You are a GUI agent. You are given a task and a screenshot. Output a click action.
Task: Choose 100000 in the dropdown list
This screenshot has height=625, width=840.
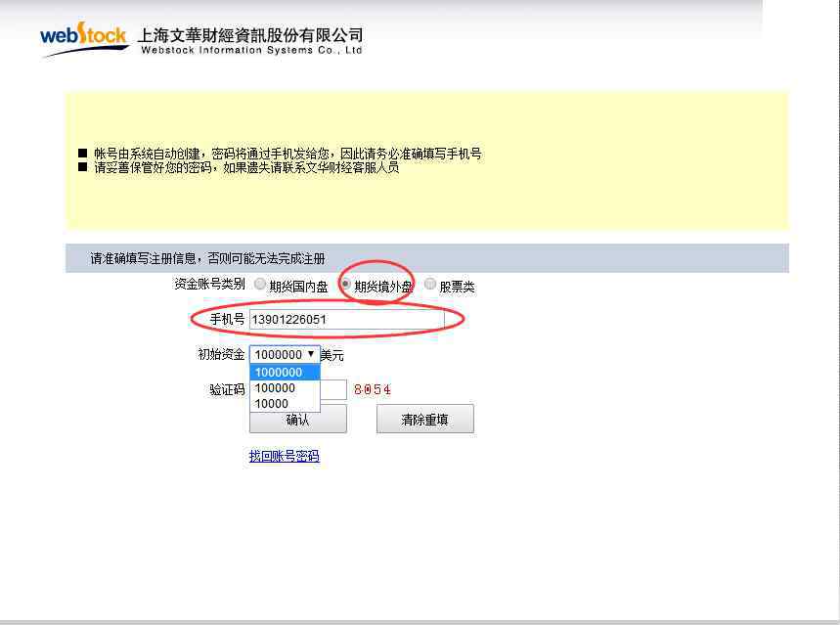[285, 387]
